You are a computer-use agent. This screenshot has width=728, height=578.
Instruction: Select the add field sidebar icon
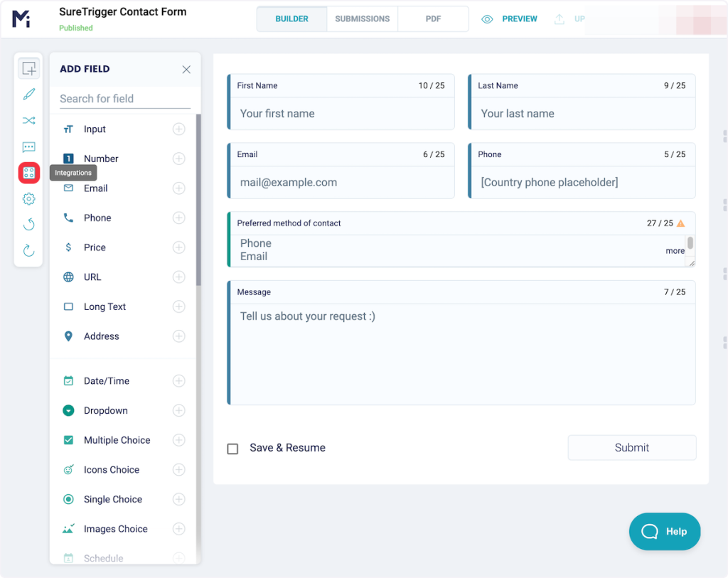(x=29, y=69)
